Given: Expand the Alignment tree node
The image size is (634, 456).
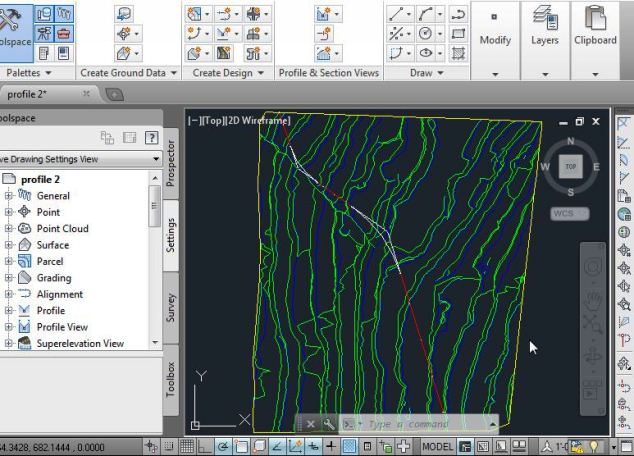Looking at the screenshot, I should (x=8, y=294).
